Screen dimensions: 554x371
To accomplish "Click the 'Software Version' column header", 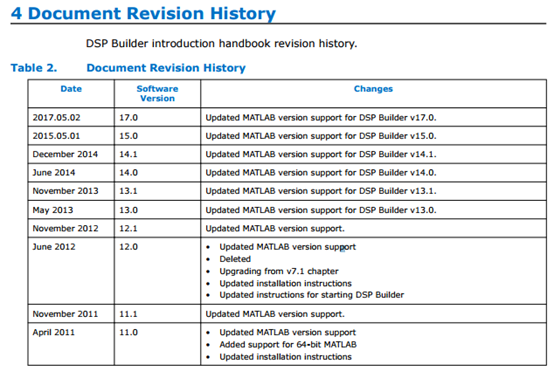I will 157,94.
